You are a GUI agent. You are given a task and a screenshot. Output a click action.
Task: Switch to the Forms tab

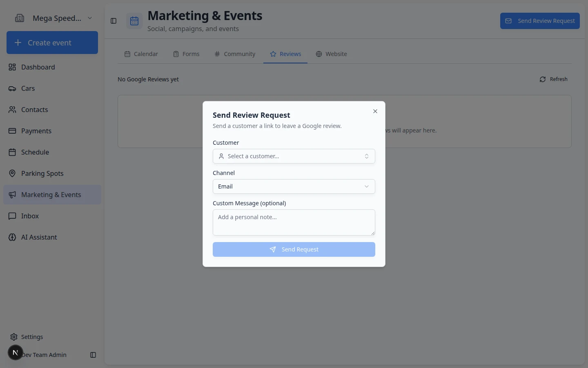pyautogui.click(x=186, y=54)
